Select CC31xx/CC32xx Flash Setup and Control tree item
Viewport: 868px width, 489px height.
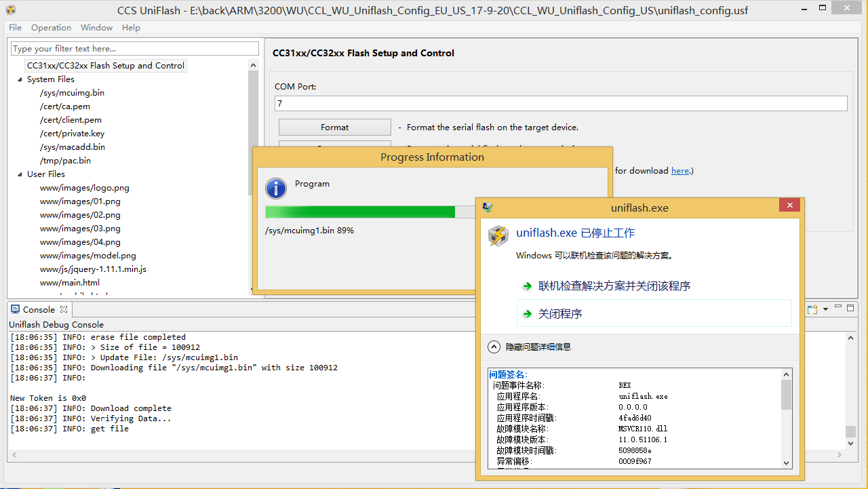(106, 66)
